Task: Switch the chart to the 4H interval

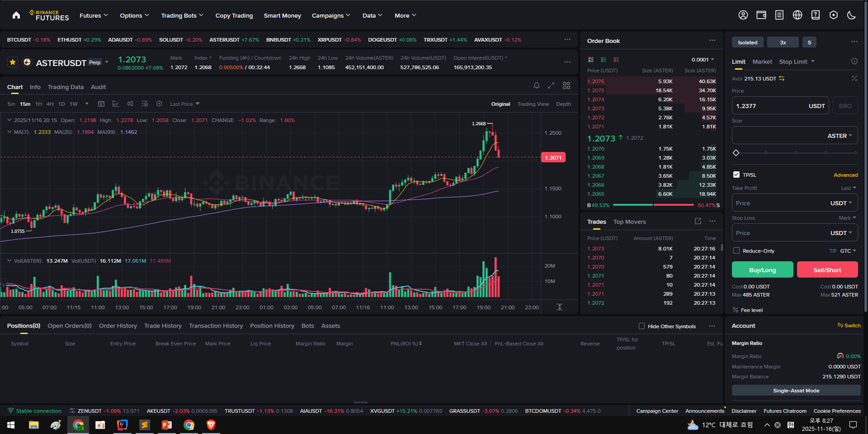Action: point(50,104)
